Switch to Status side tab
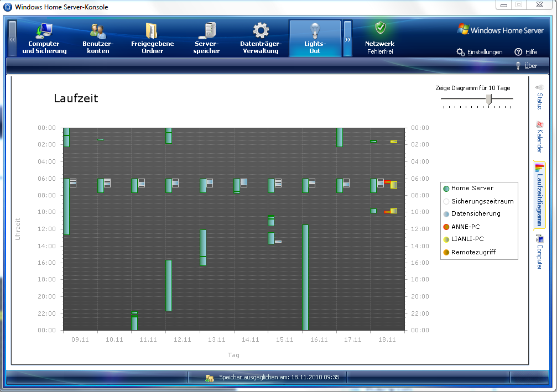The height and width of the screenshot is (392, 557). coord(540,97)
